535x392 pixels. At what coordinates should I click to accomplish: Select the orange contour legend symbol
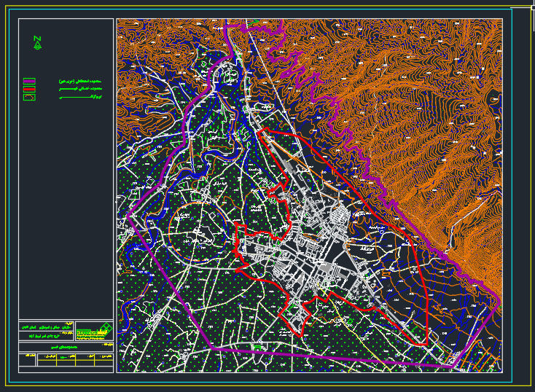pos(29,97)
